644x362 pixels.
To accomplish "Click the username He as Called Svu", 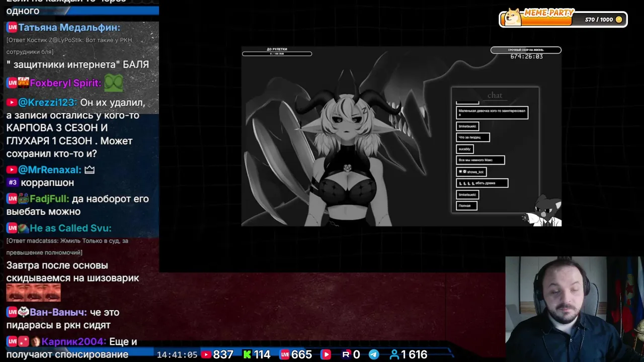I will (x=70, y=228).
